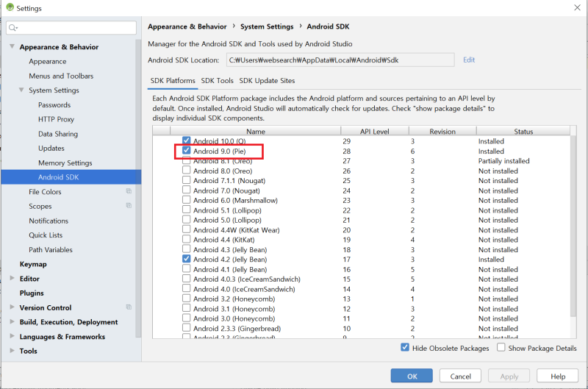Click the SDK platforms list vertical scrollbar
Screen dimensions: 588x389
[x=573, y=225]
